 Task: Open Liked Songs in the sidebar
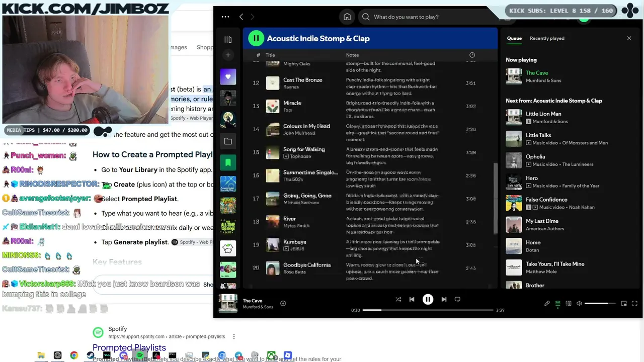pos(228,76)
